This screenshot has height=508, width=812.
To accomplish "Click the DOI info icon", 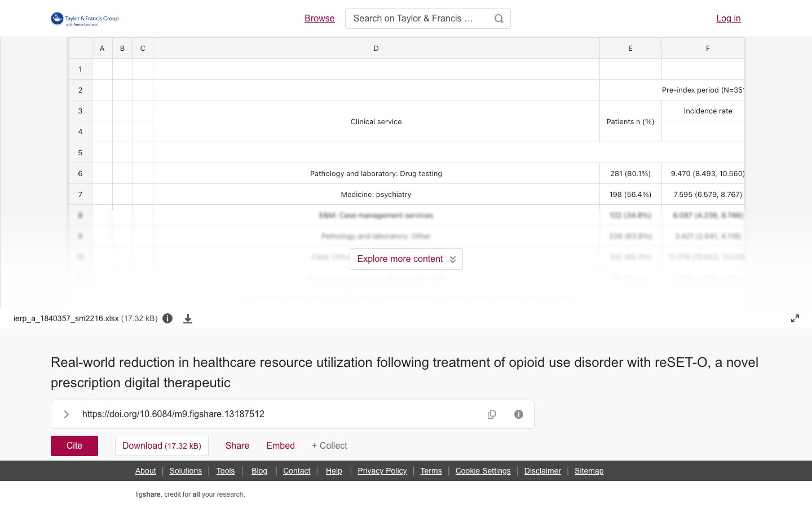I will tap(519, 414).
